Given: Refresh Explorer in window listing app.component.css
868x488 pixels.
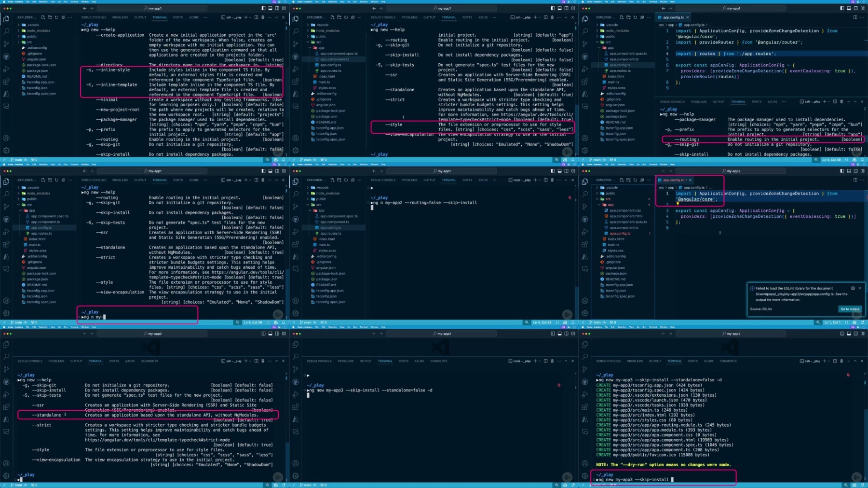Looking at the screenshot, I should 635,180.
